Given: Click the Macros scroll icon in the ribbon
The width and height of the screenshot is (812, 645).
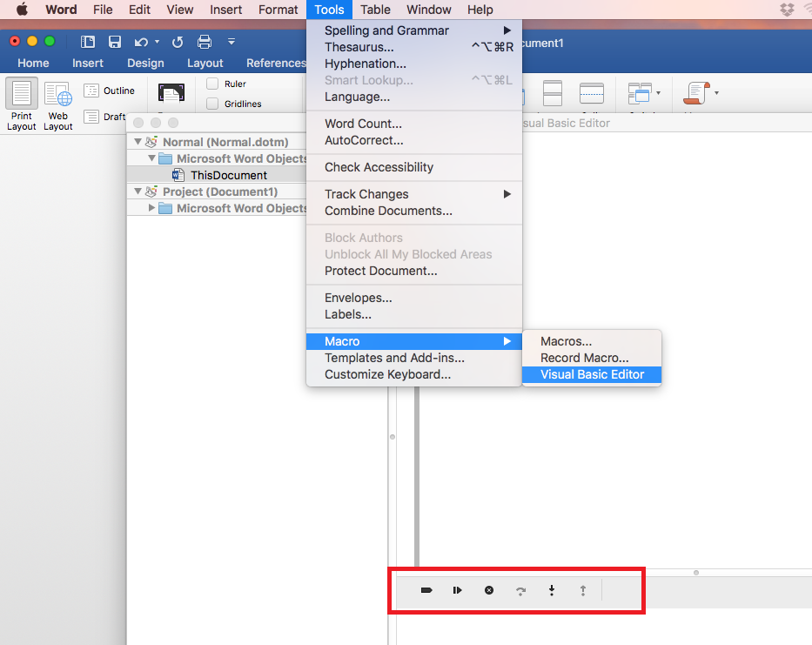Looking at the screenshot, I should pyautogui.click(x=696, y=93).
